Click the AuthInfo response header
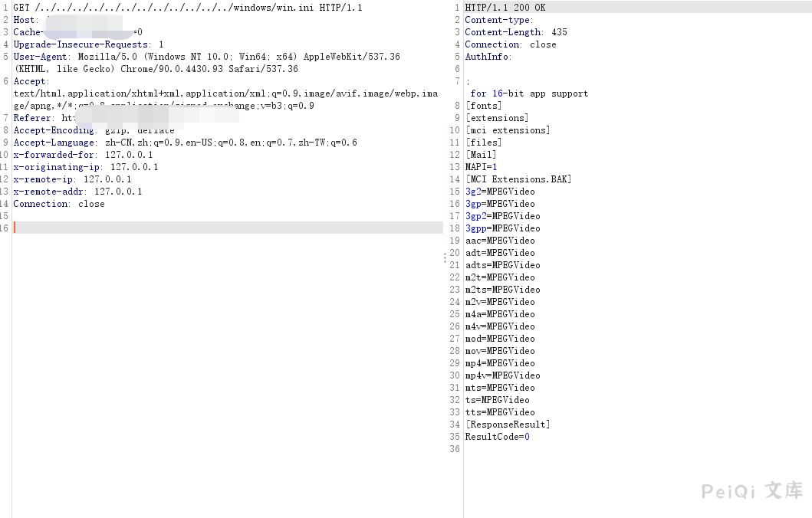The height and width of the screenshot is (518, 812). 488,57
